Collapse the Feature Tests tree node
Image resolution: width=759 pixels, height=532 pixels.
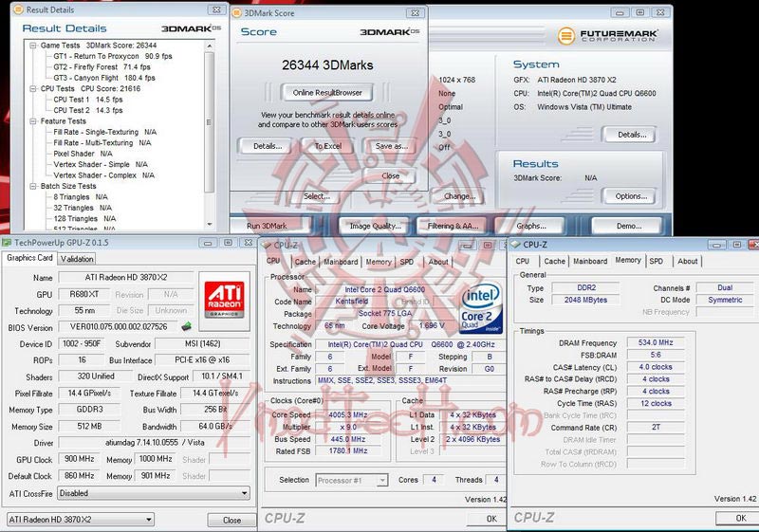click(x=33, y=121)
